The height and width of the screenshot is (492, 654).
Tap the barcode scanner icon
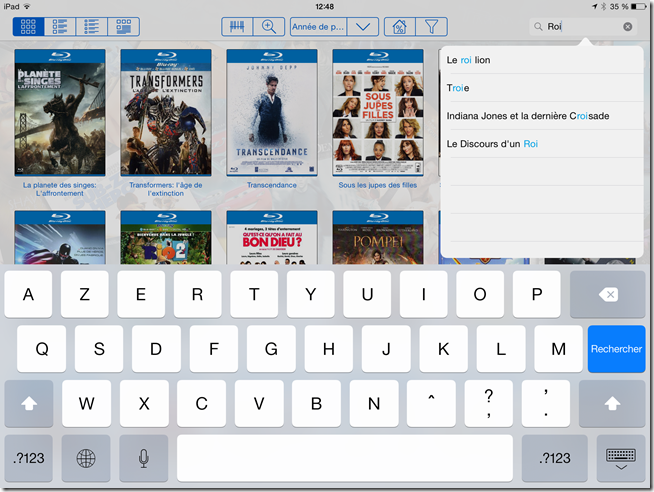point(237,27)
